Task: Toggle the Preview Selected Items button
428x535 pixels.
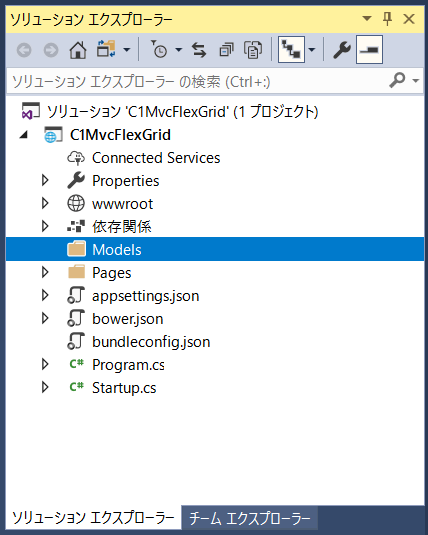Action: [x=369, y=50]
